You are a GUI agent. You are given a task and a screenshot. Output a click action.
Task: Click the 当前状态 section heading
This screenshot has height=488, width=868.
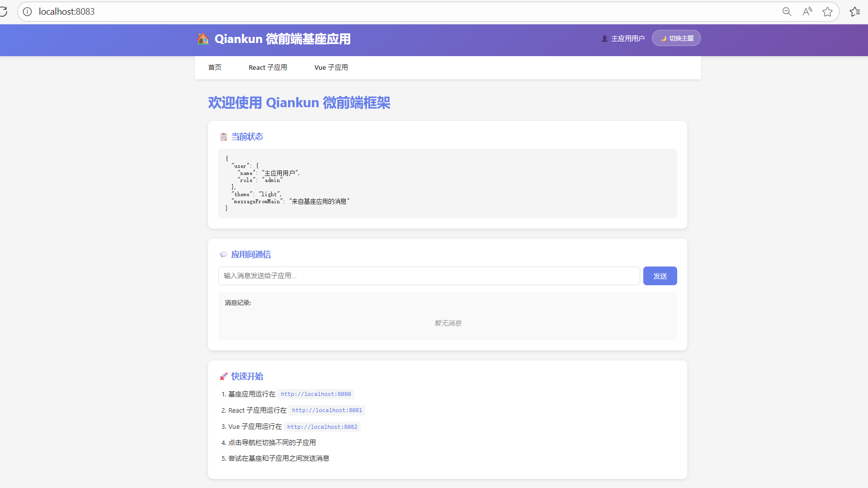[x=247, y=137]
